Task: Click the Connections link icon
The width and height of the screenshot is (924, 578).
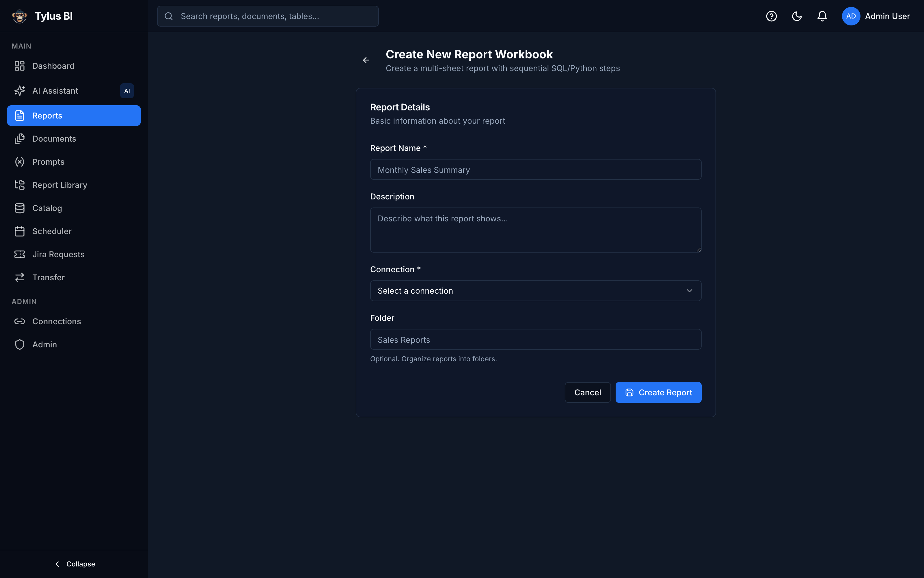Action: tap(19, 321)
